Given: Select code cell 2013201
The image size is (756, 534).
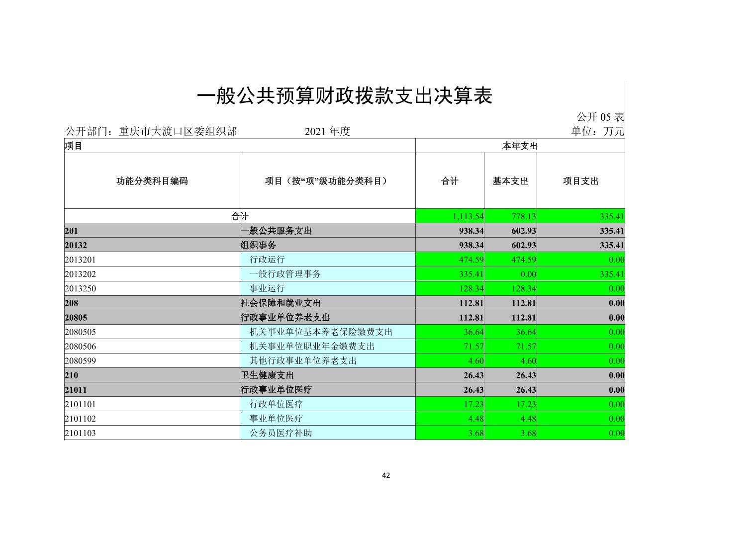Looking at the screenshot, I should pos(152,260).
